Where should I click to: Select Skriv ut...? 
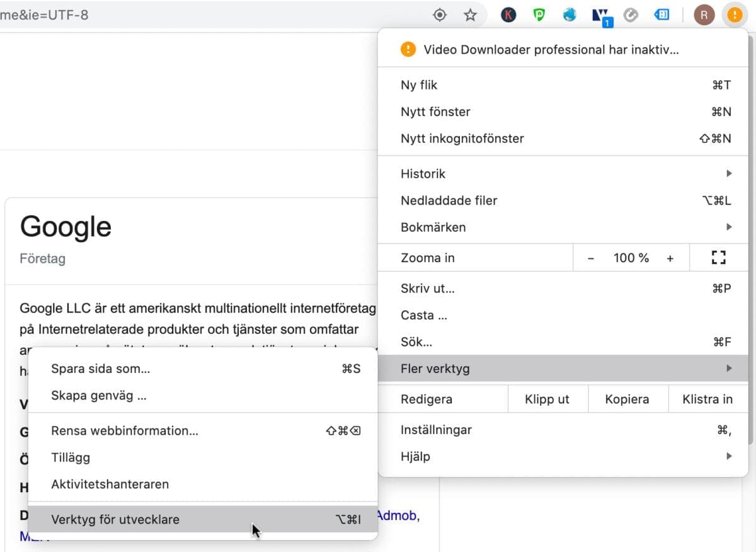click(563, 289)
